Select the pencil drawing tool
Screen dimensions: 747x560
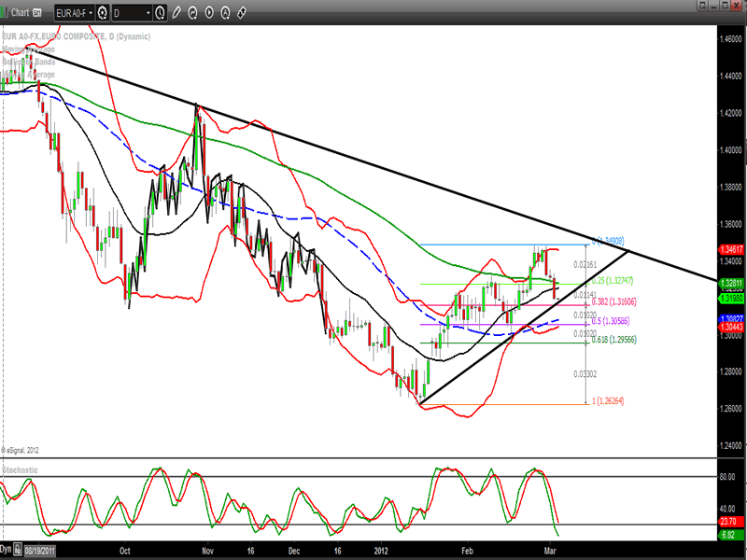(x=176, y=13)
